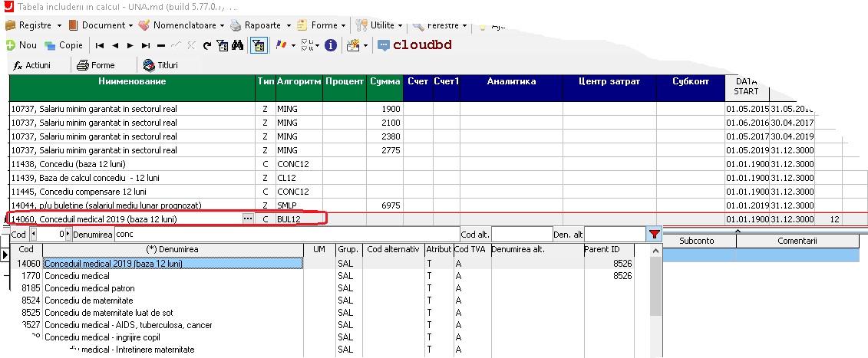
Task: Click the refresh data arrow icon
Action: 207,45
